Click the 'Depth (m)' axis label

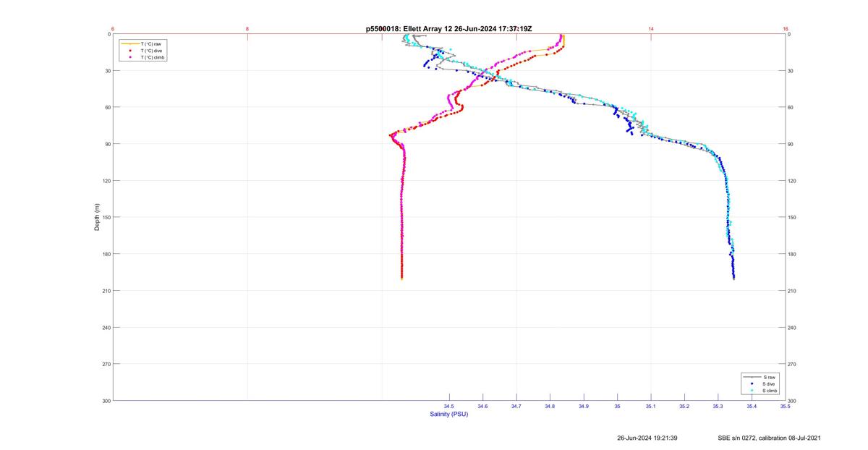click(x=97, y=216)
